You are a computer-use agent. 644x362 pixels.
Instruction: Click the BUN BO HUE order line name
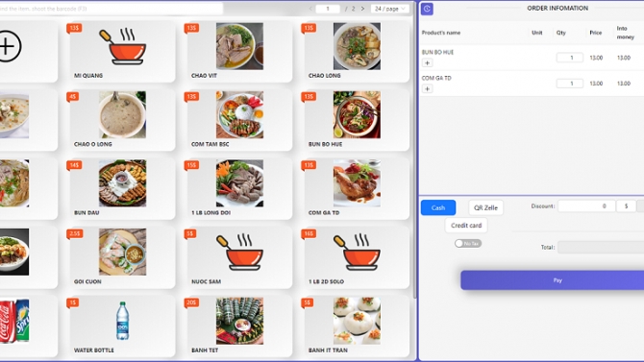437,53
